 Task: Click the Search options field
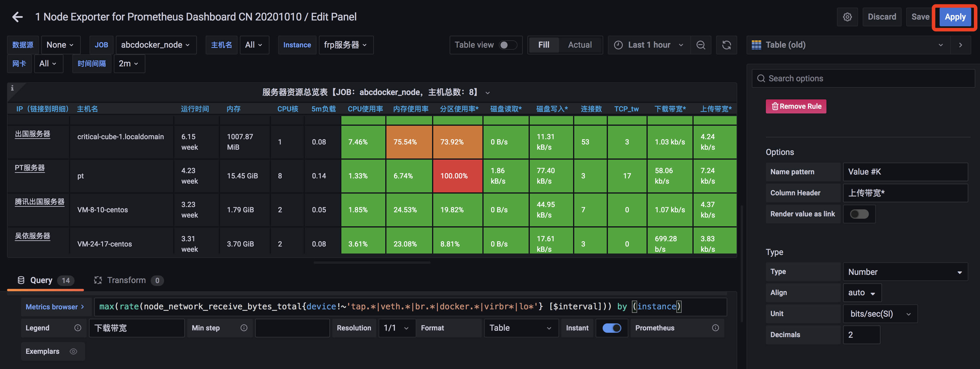863,78
